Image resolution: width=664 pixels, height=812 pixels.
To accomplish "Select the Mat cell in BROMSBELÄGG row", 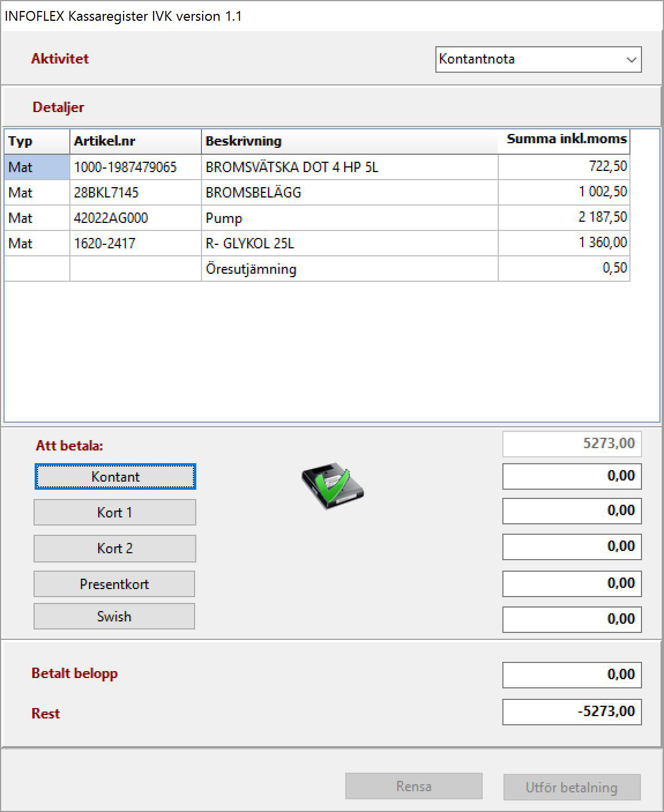I will coord(37,193).
